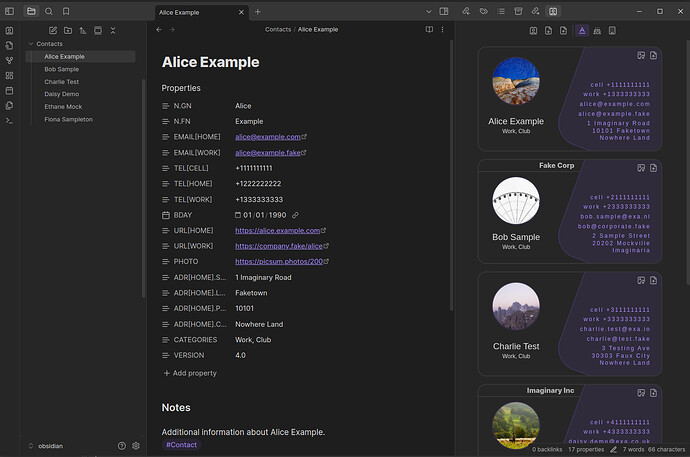Click link icon beside BDAY date
Screen dimensions: 690x457
coord(295,215)
